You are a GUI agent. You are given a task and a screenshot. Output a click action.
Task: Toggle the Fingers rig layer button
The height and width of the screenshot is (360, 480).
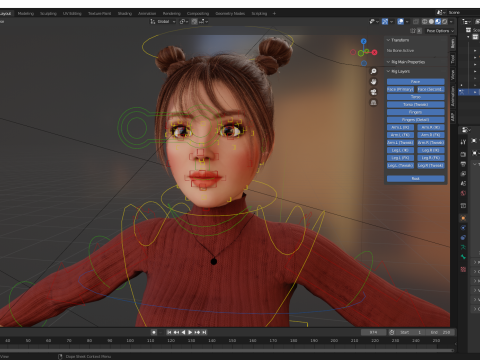point(416,112)
